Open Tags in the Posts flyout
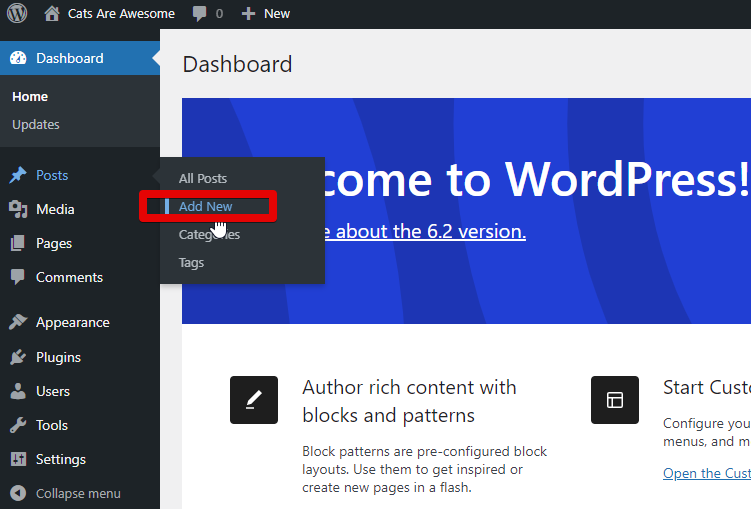Screen dimensions: 751x509 192,263
